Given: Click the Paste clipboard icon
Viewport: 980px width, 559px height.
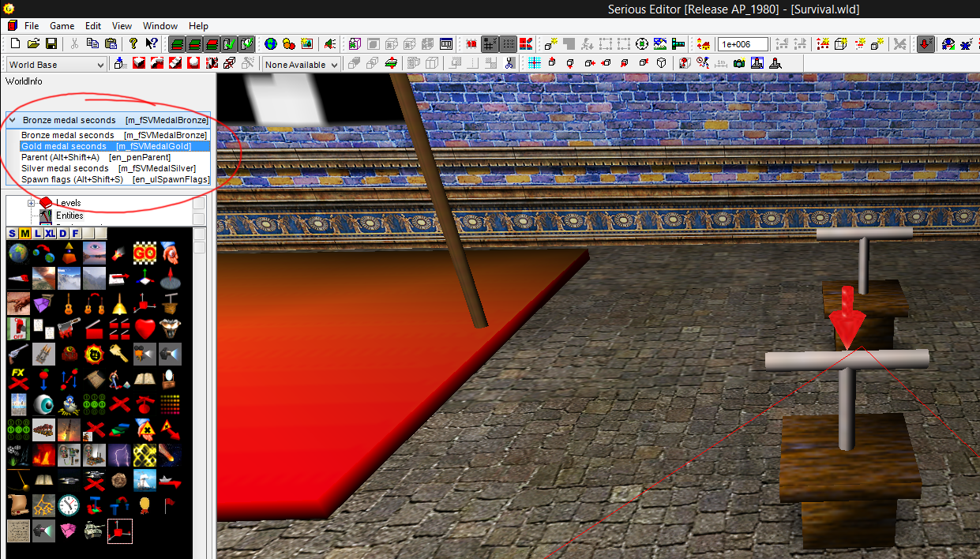Looking at the screenshot, I should 111,44.
